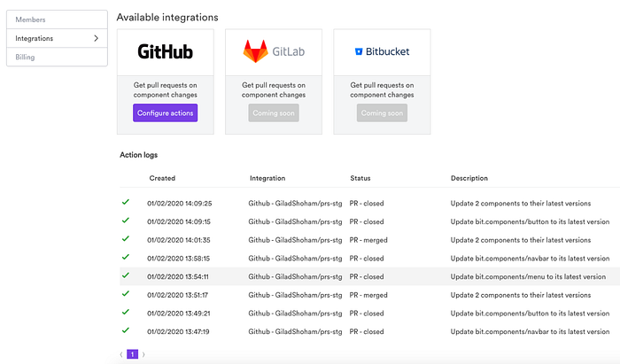Click timestamp 01/02/2020 14:09:25
620x364 pixels.
180,204
